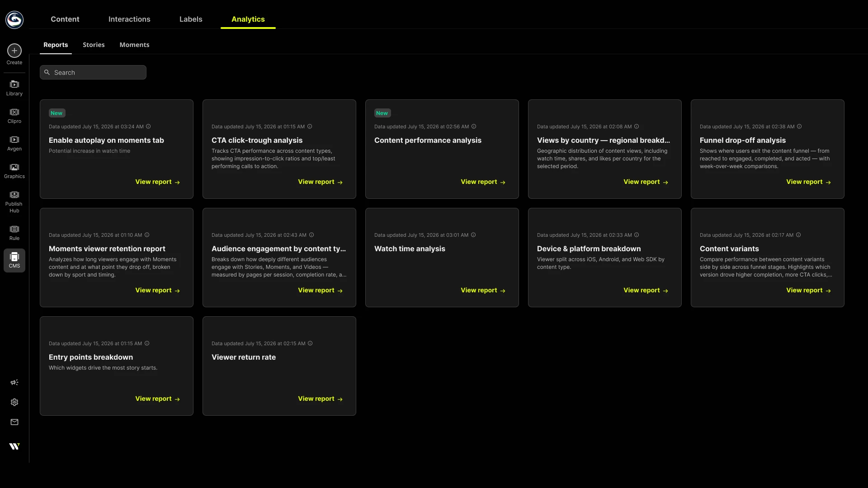Open the Clipro tool icon

(x=14, y=112)
